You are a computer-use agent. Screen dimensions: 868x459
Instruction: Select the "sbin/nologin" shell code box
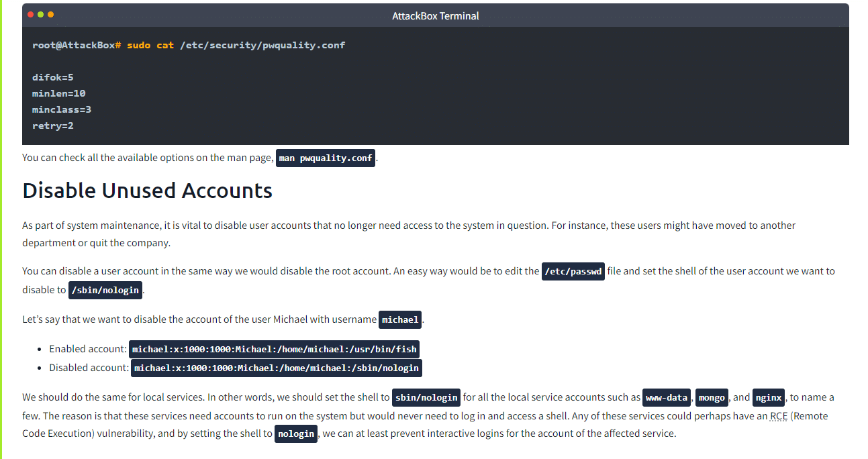coord(426,397)
